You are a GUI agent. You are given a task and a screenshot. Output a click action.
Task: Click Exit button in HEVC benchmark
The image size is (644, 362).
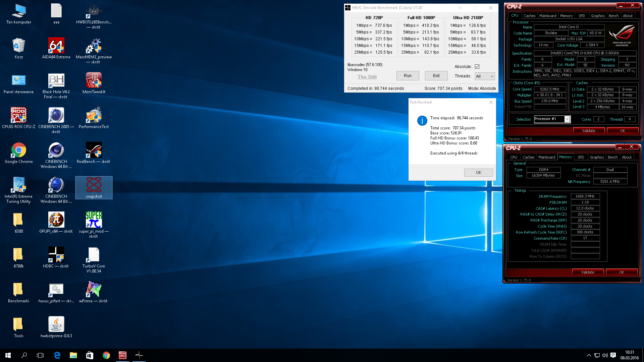[x=436, y=76]
